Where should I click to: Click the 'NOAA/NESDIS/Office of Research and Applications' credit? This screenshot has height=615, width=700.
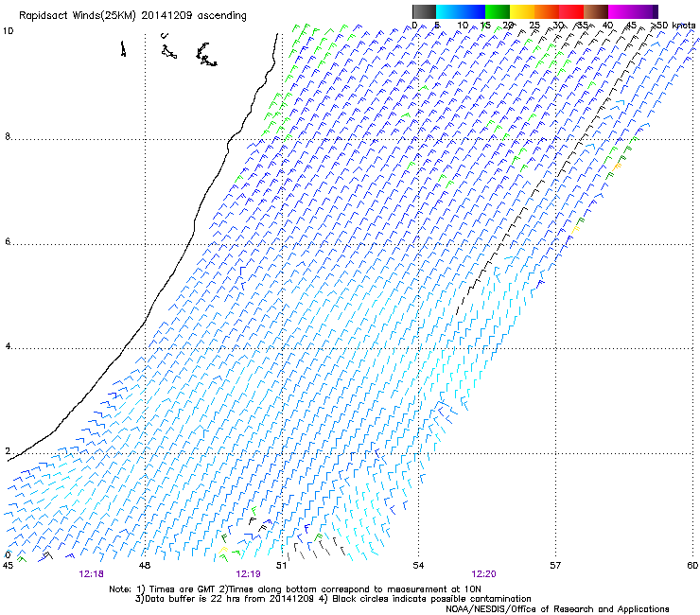coord(557,609)
